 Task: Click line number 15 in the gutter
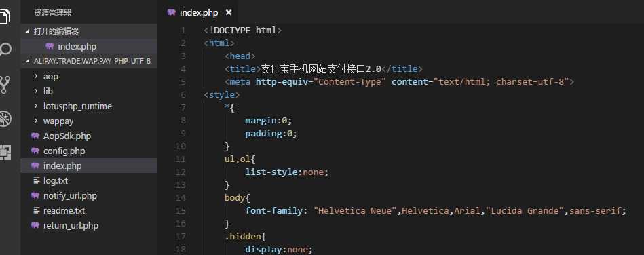click(x=181, y=211)
